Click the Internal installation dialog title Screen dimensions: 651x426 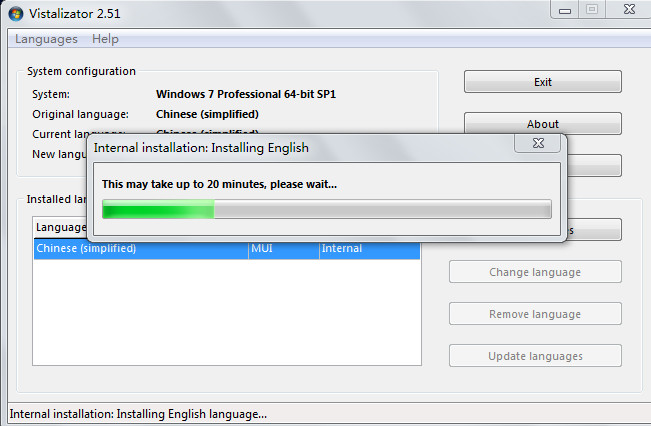click(201, 148)
